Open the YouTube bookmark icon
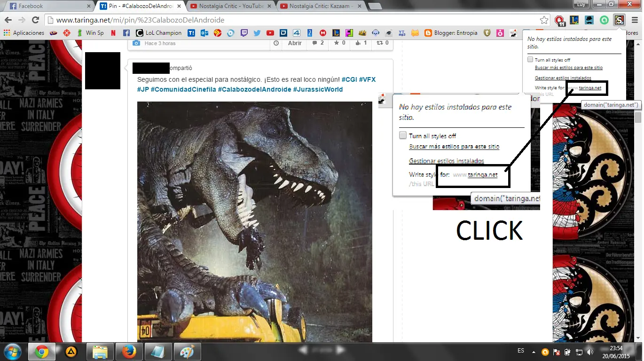The height and width of the screenshot is (361, 644). pyautogui.click(x=270, y=33)
